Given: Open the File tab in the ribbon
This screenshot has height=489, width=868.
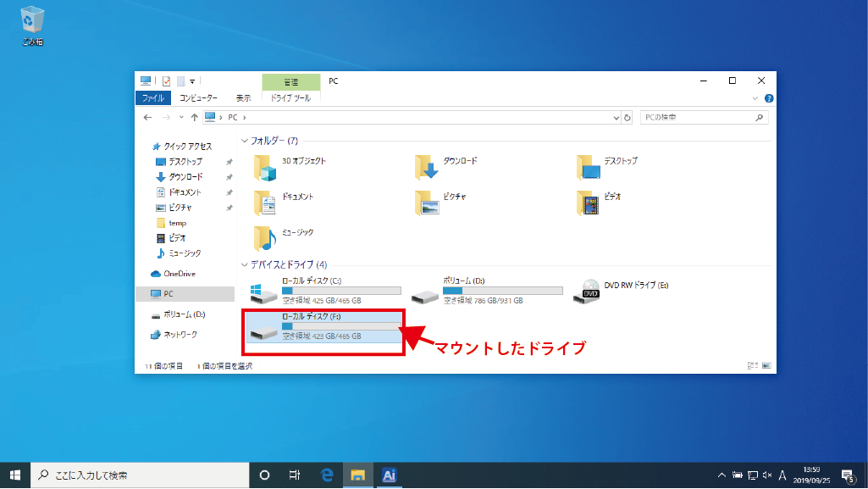Looking at the screenshot, I should [153, 98].
